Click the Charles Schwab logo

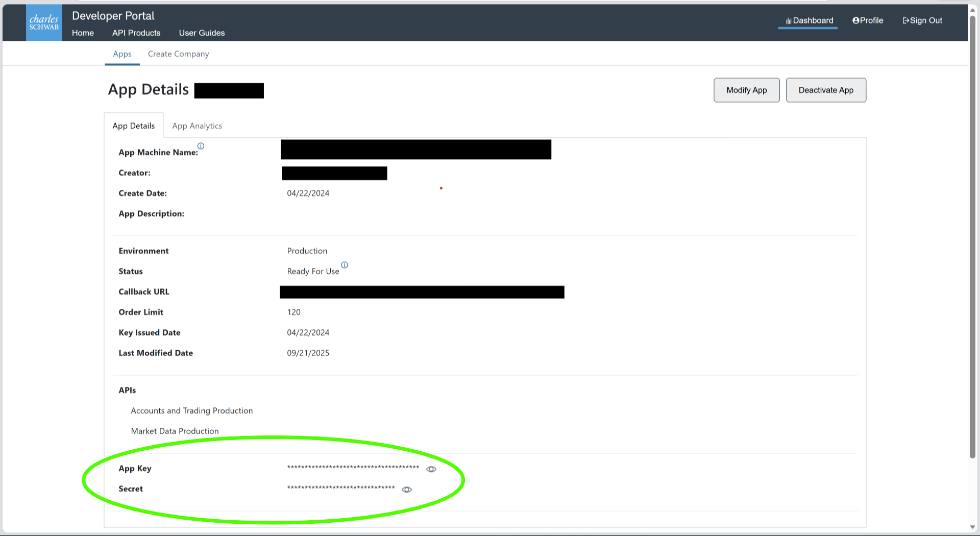point(44,23)
